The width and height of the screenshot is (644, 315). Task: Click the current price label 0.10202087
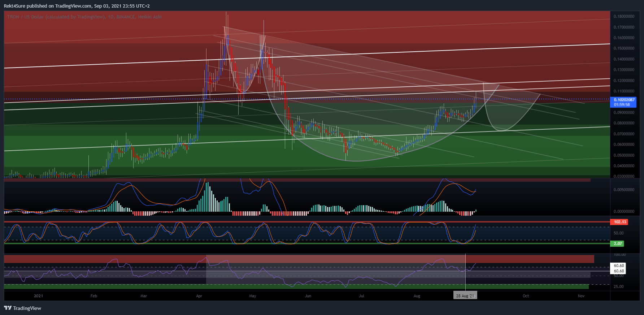click(x=624, y=100)
